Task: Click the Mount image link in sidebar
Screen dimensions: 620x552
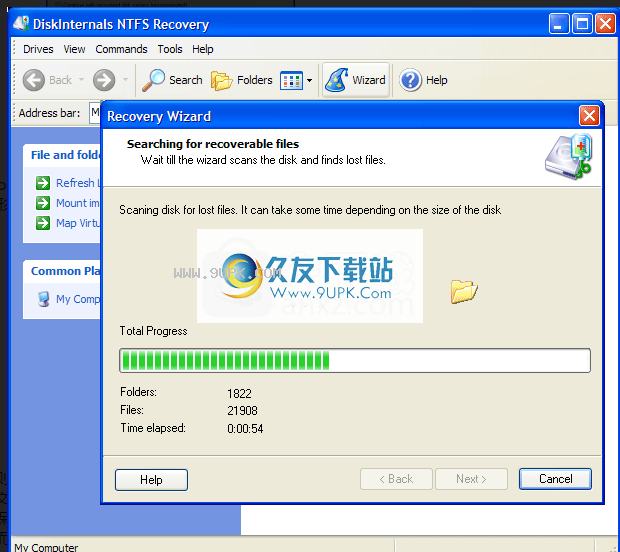Action: pos(78,203)
